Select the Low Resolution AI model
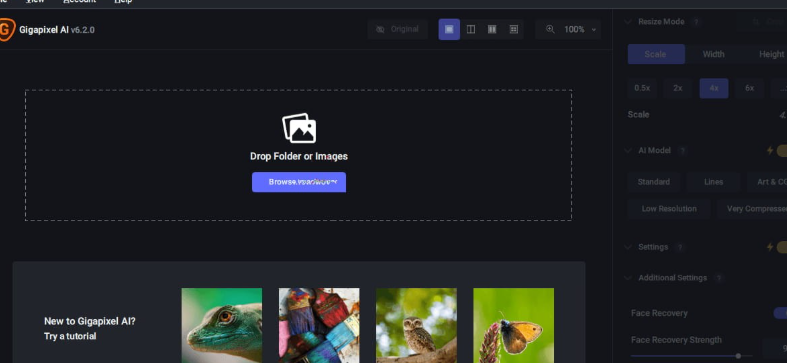Image resolution: width=787 pixels, height=363 pixels. (x=669, y=209)
